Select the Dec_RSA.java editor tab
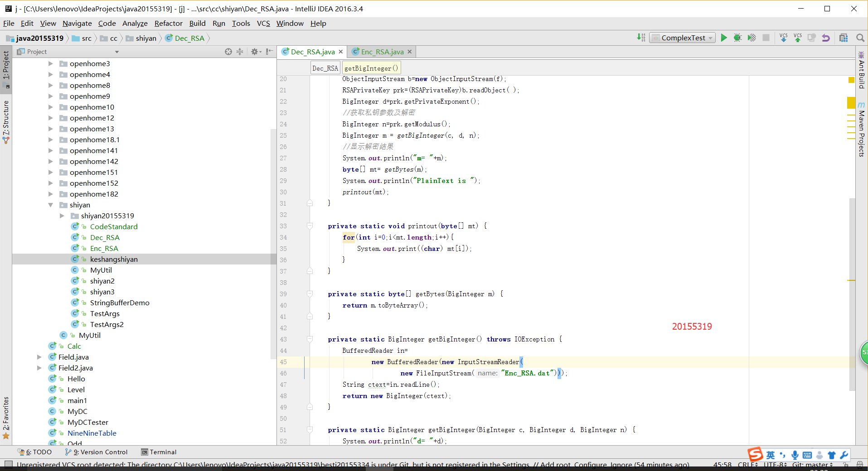Image resolution: width=868 pixels, height=471 pixels. 312,52
